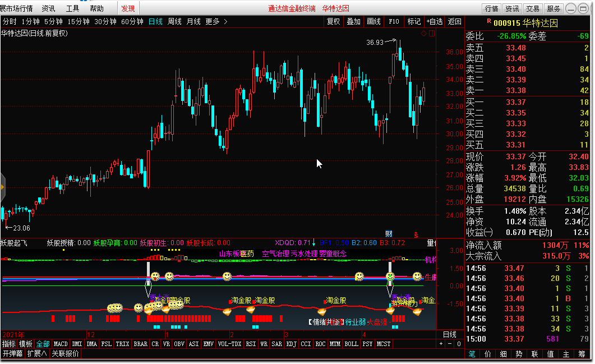
Task: Click the 交易 trade button
Action: pyautogui.click(x=533, y=8)
